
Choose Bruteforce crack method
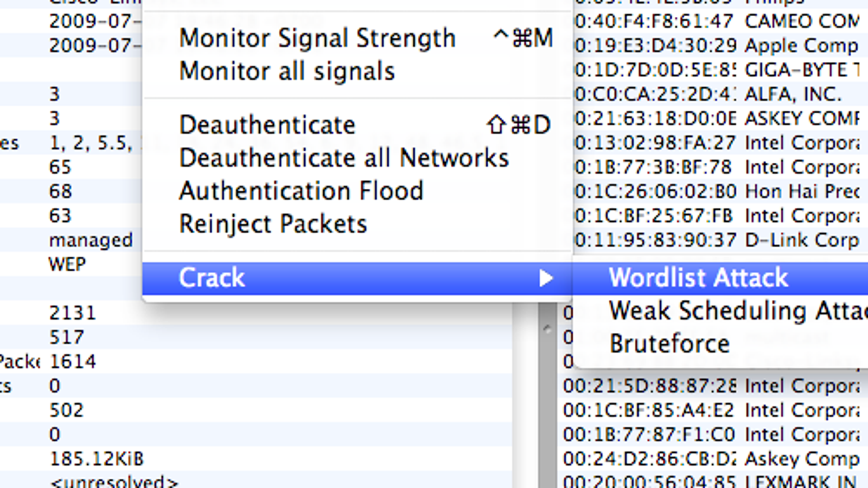coord(720,344)
